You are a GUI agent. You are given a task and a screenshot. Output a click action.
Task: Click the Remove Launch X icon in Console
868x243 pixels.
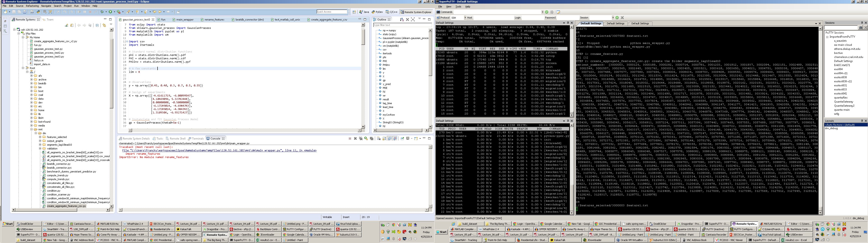point(355,138)
